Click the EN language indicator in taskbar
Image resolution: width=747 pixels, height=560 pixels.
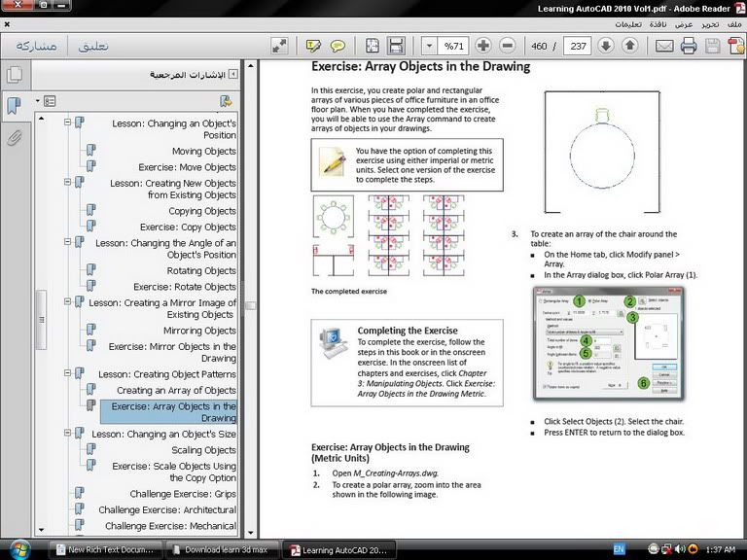pos(619,549)
